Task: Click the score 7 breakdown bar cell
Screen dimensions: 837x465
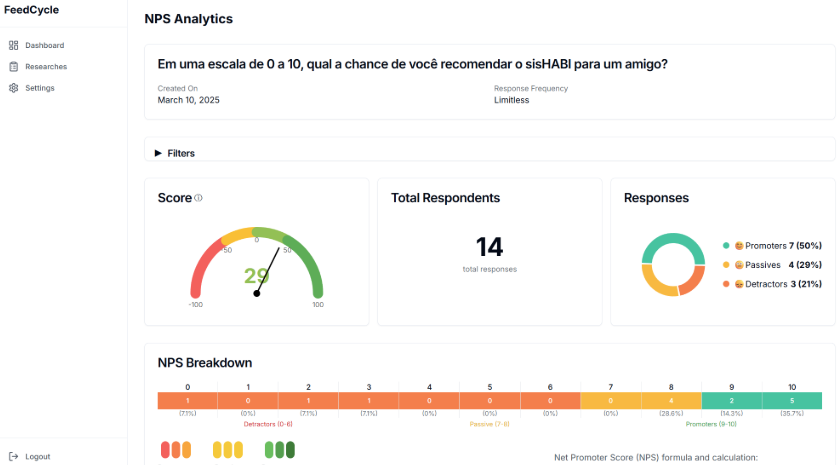Action: click(x=611, y=400)
